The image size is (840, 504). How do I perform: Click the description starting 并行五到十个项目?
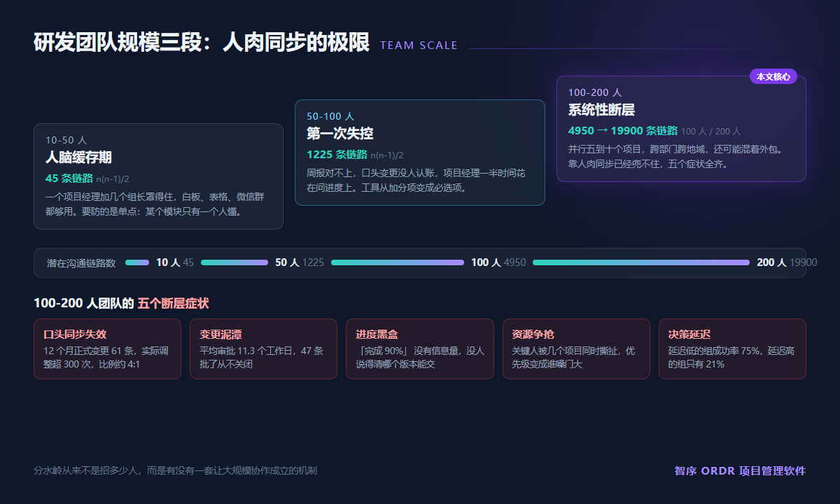coord(676,156)
